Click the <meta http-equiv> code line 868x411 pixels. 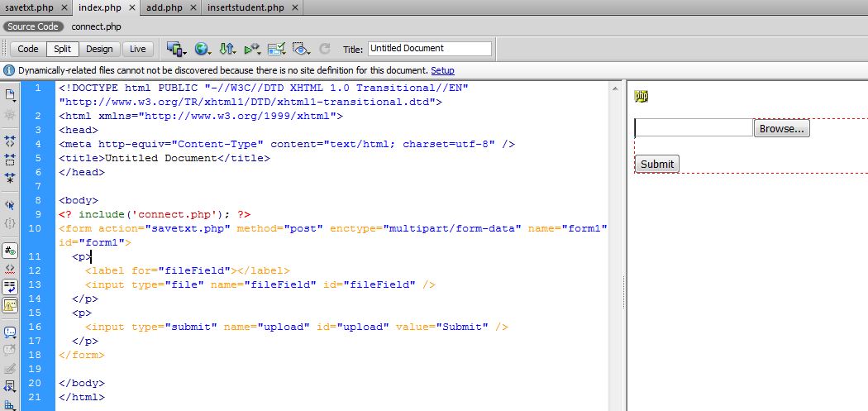pos(287,144)
